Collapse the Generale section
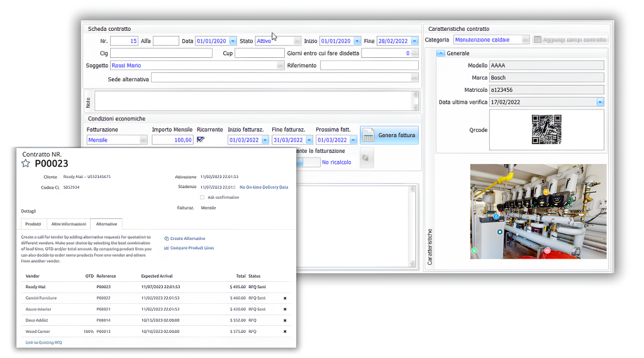The height and width of the screenshot is (358, 644). point(441,53)
